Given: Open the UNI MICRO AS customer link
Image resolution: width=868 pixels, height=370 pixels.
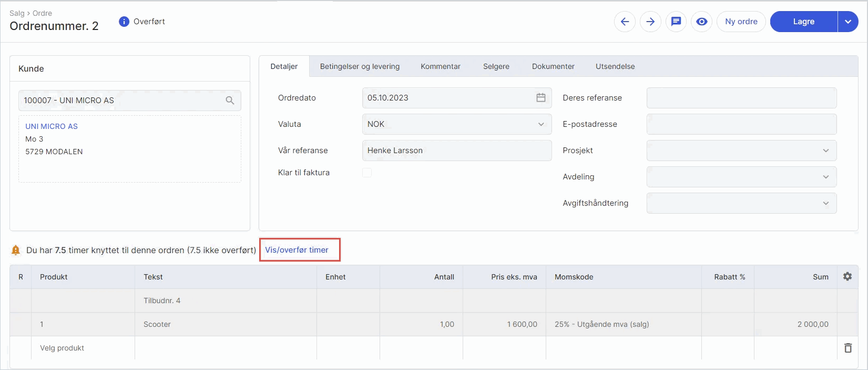Looking at the screenshot, I should point(52,126).
